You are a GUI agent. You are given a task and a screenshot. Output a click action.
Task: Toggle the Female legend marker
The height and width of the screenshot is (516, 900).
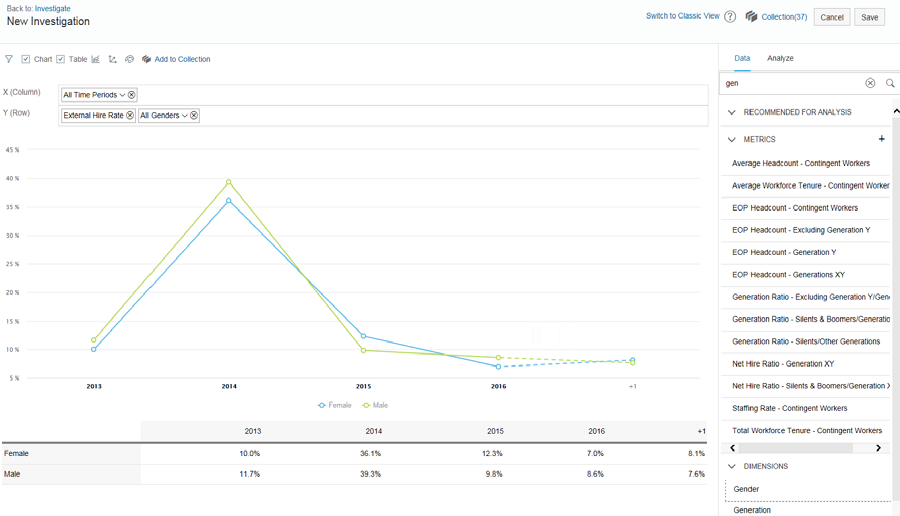tap(321, 405)
